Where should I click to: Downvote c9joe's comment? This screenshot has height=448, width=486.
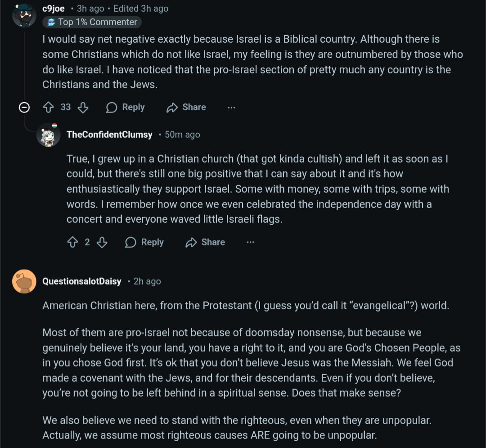click(x=83, y=107)
